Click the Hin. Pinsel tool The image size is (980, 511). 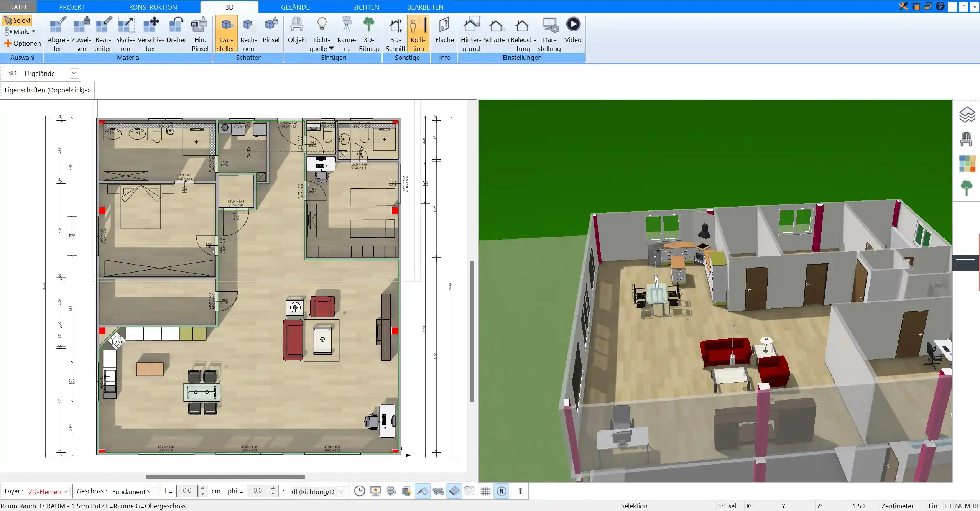click(200, 34)
